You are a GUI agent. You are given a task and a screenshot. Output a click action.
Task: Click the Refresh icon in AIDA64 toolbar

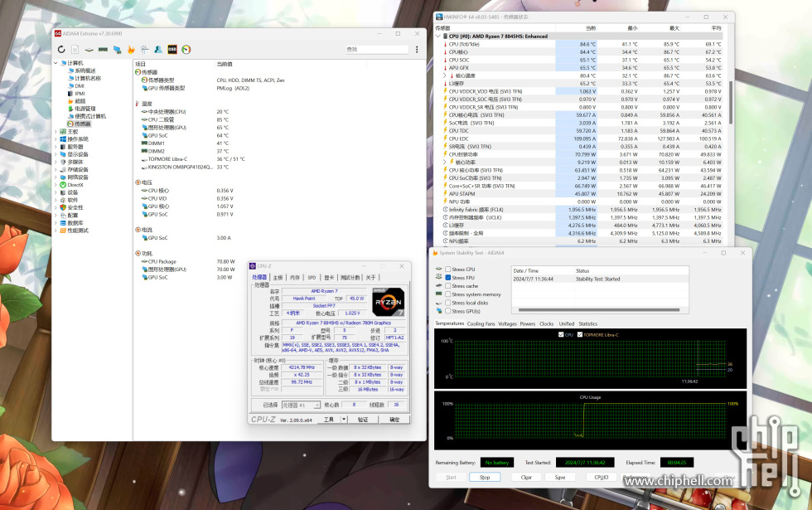coord(61,49)
